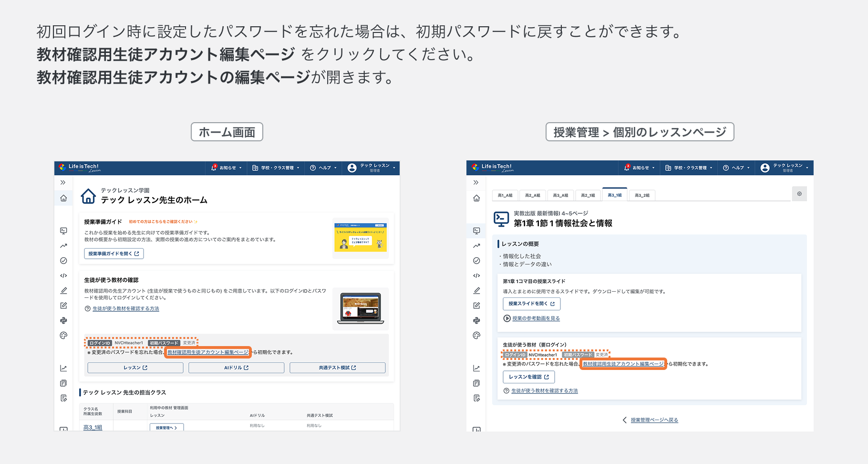Open the 教材確認用生徒アカウント編集ページ link on the lesson page
This screenshot has width=868, height=464.
pos(623,364)
